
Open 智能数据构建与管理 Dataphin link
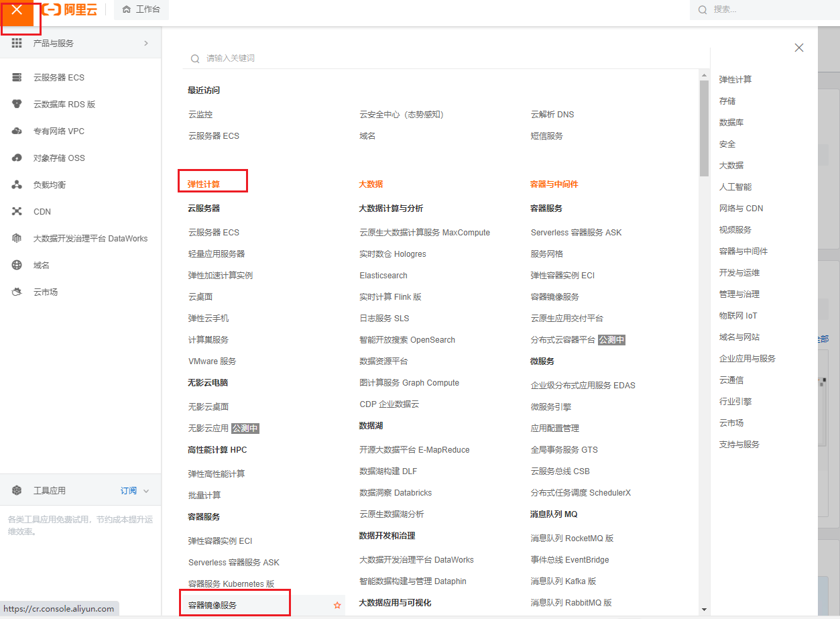coord(413,581)
